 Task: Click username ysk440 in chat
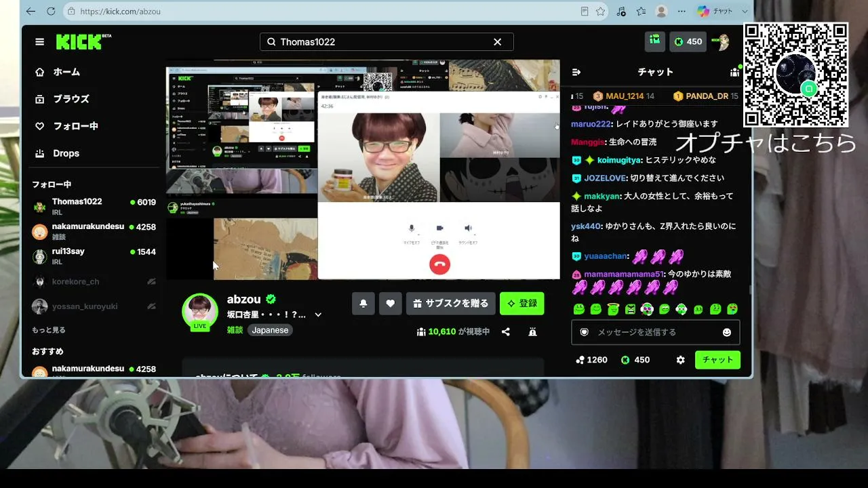click(x=586, y=226)
